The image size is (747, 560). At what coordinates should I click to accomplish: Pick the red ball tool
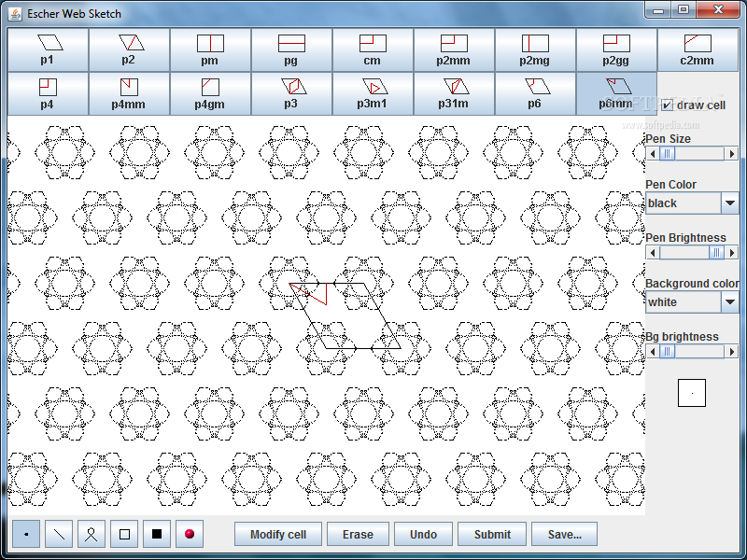coord(190,534)
